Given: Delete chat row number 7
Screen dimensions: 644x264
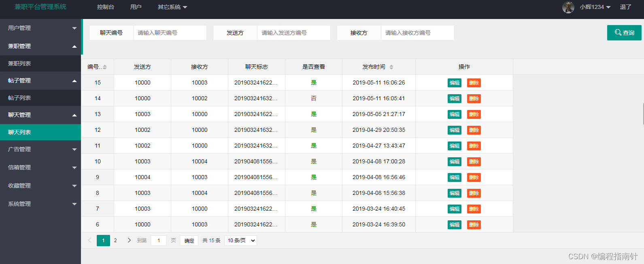Looking at the screenshot, I should 474,209.
